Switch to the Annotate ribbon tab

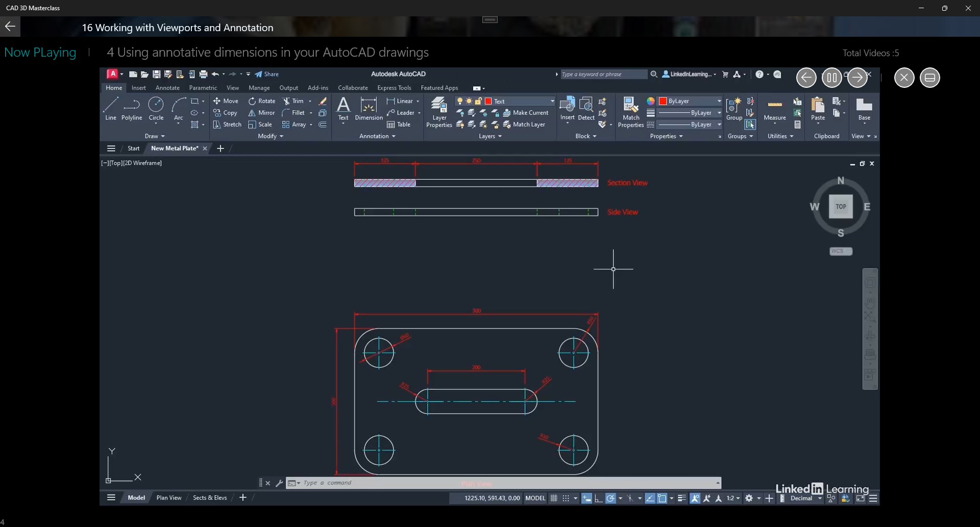click(x=167, y=87)
